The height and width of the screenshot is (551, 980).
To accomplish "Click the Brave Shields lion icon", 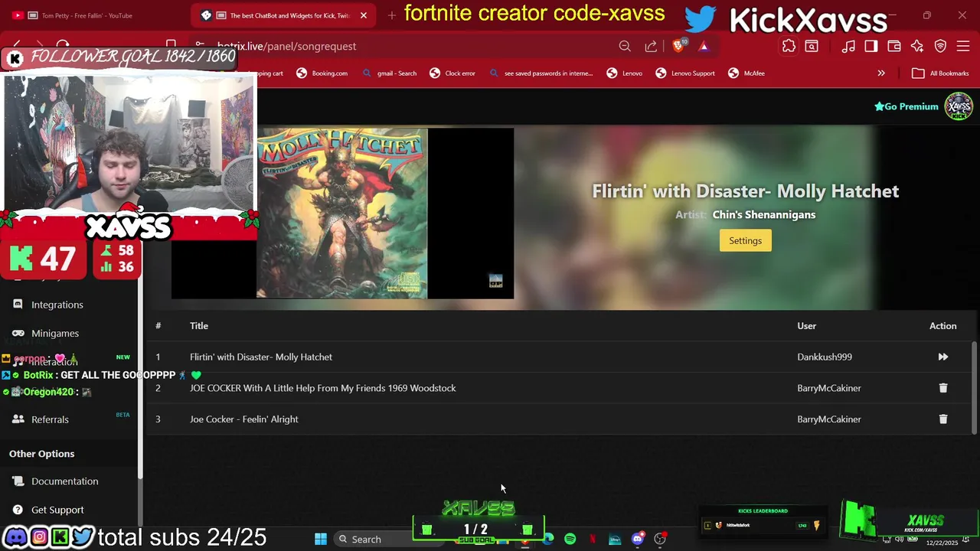I will tap(678, 46).
